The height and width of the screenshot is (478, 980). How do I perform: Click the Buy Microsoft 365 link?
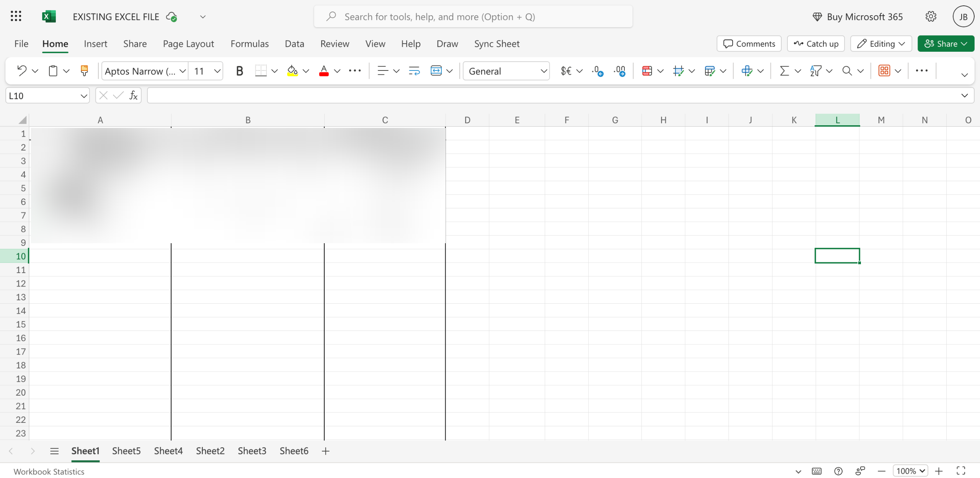pyautogui.click(x=857, y=16)
